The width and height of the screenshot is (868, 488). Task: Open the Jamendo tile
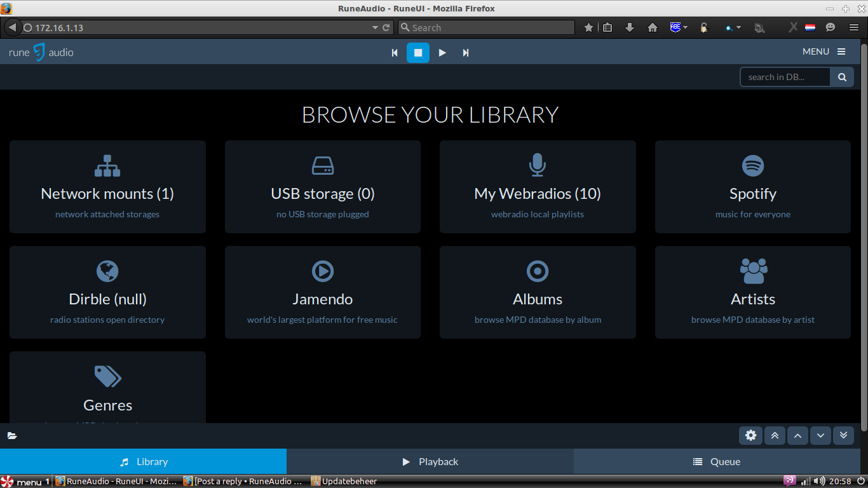coord(323,292)
